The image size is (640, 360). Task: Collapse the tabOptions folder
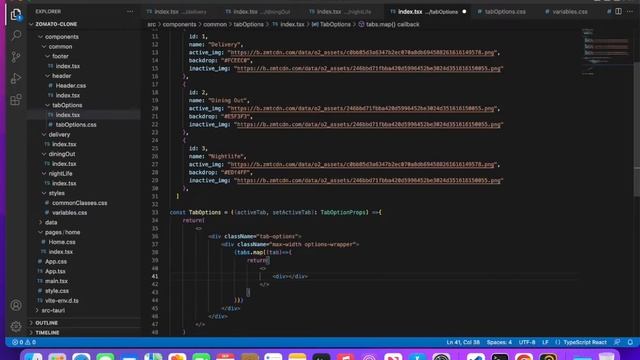tap(67, 105)
